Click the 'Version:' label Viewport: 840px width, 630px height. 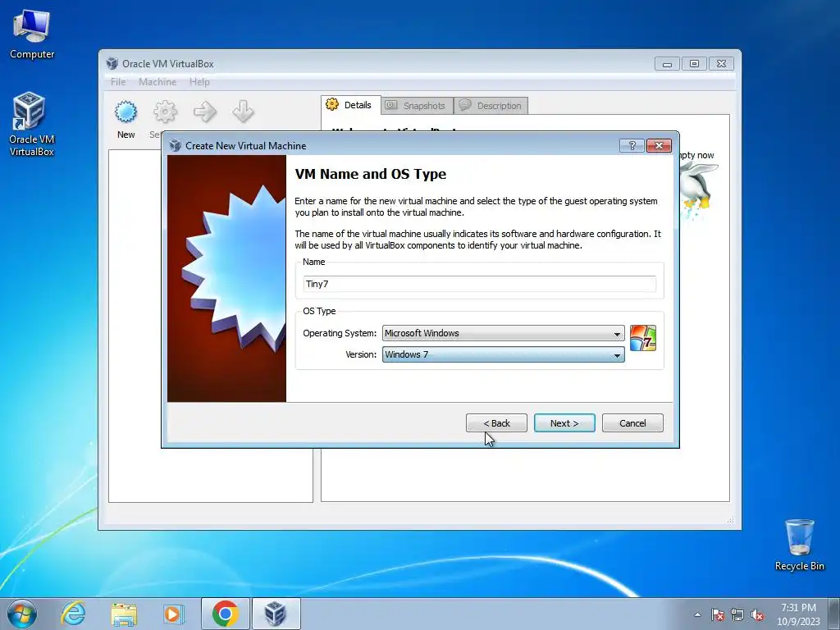[x=361, y=354]
